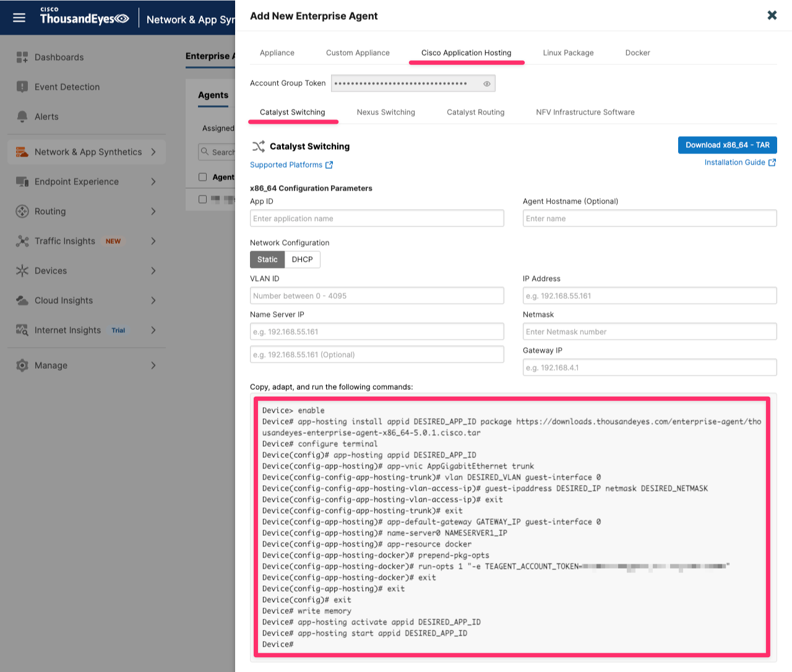
Task: Select the DHCP network configuration option
Action: tap(303, 259)
